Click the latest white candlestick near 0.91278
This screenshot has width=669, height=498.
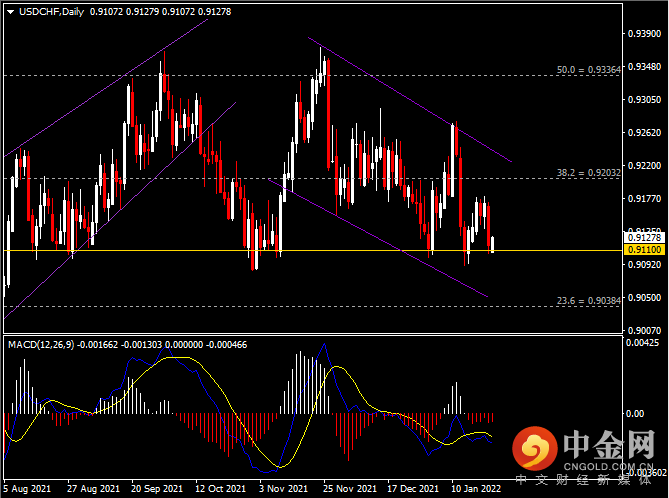click(x=493, y=244)
